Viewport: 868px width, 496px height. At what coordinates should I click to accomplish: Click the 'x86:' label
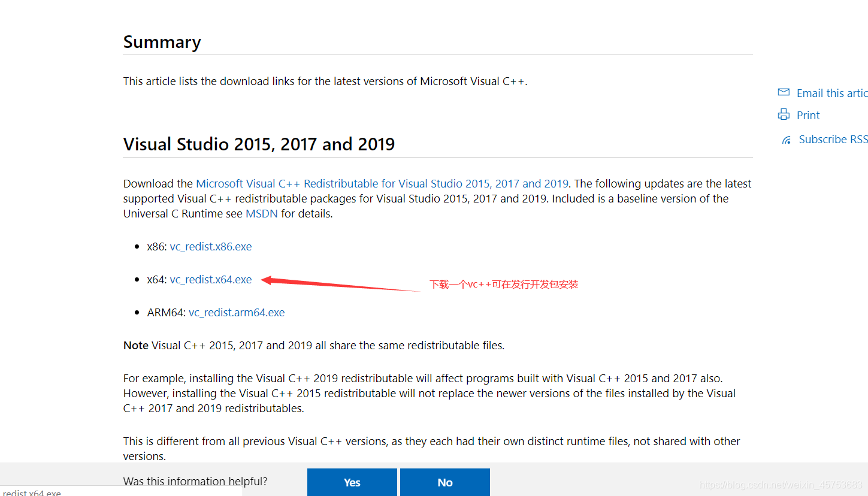[x=157, y=246]
